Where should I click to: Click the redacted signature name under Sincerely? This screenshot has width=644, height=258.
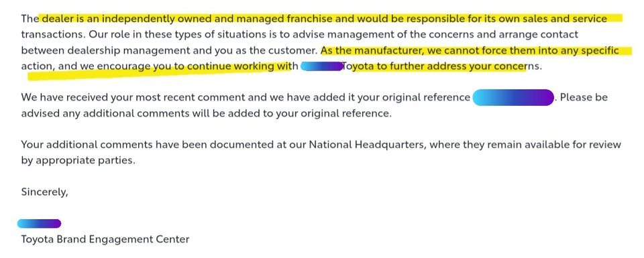point(39,224)
